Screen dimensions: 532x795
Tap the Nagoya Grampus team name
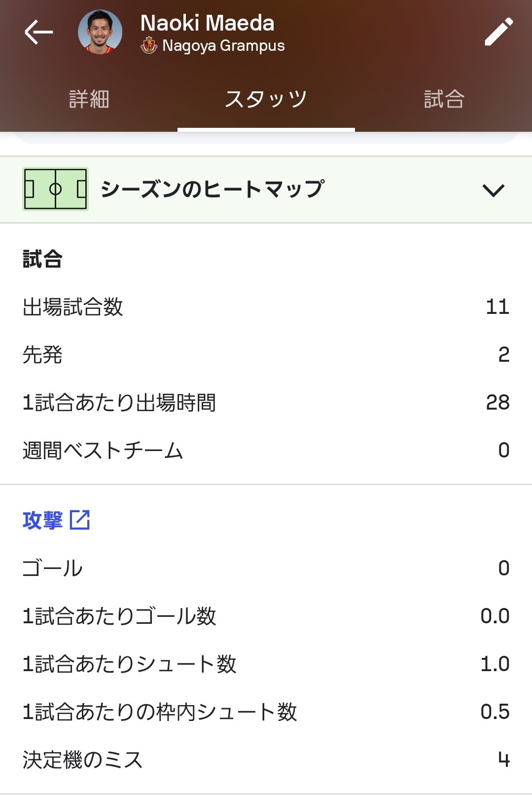(223, 46)
